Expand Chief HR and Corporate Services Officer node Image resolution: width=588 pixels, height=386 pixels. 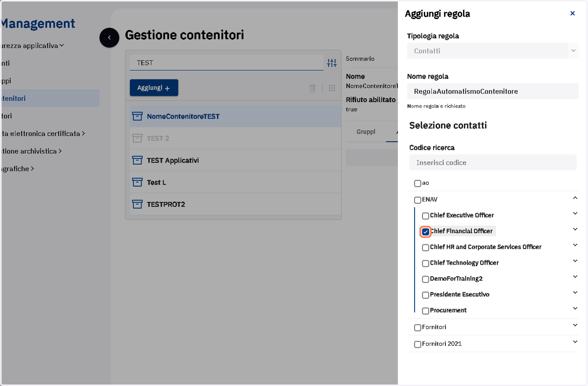575,244
